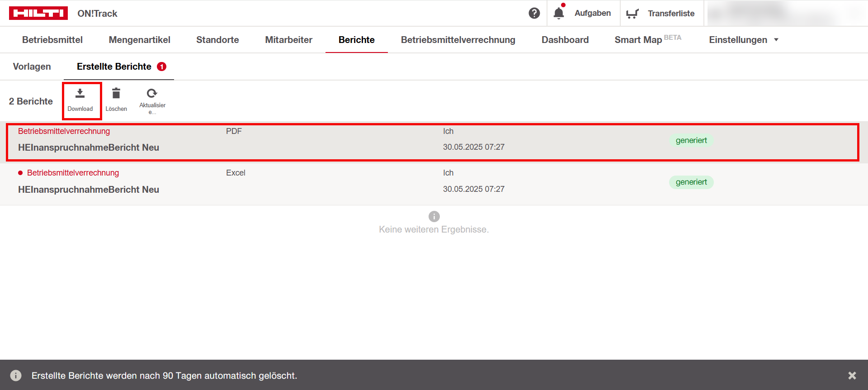This screenshot has width=868, height=390.
Task: Switch to the Vorlagen tab
Action: [32, 67]
